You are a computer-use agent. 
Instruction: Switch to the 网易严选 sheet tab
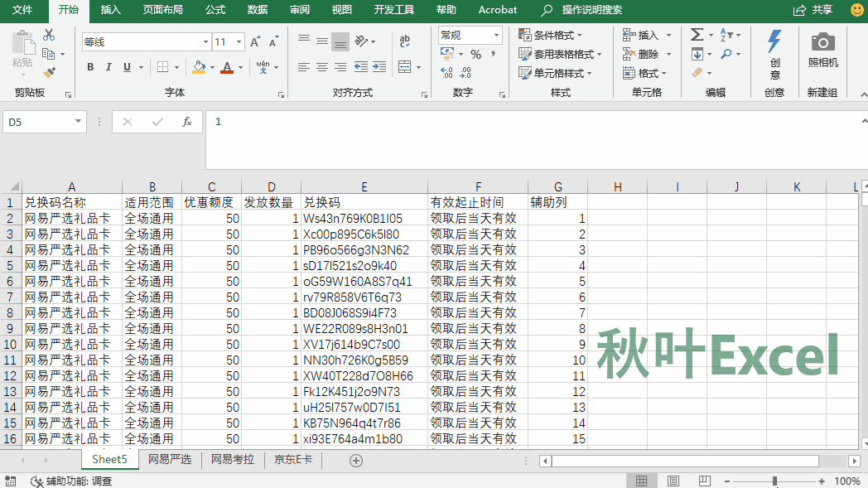(170, 459)
